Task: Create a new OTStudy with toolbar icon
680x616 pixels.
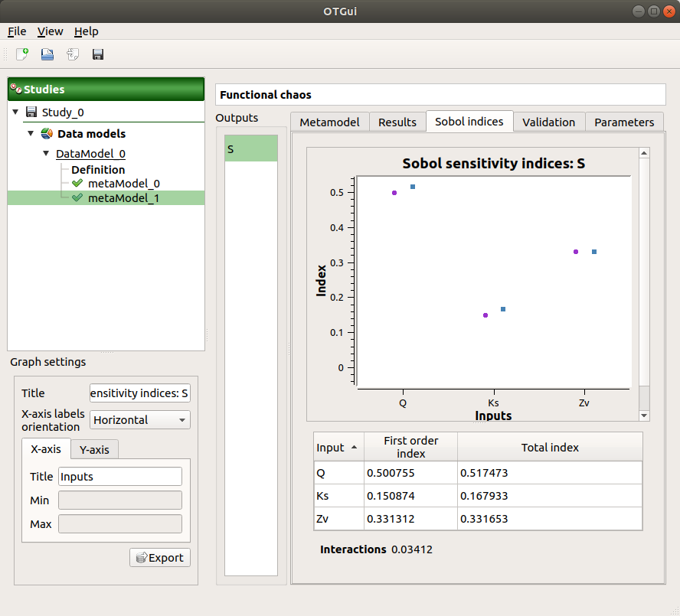Action: tap(21, 54)
